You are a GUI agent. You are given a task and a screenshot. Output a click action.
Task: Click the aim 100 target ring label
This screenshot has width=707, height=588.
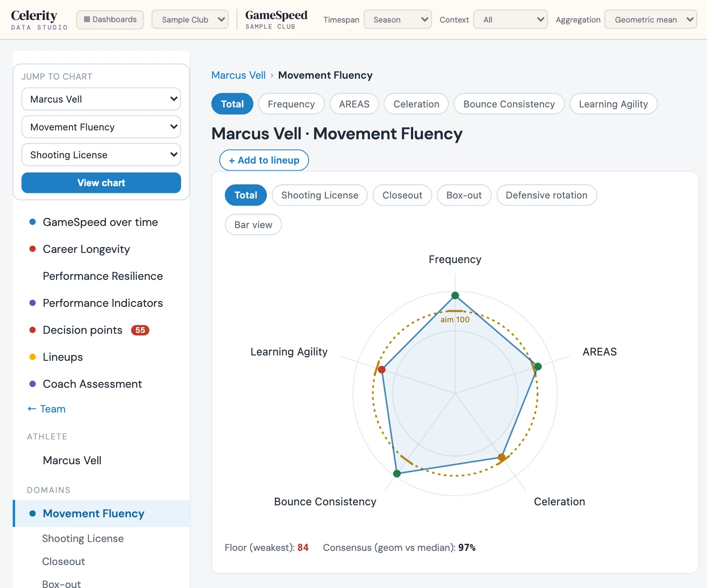(455, 320)
